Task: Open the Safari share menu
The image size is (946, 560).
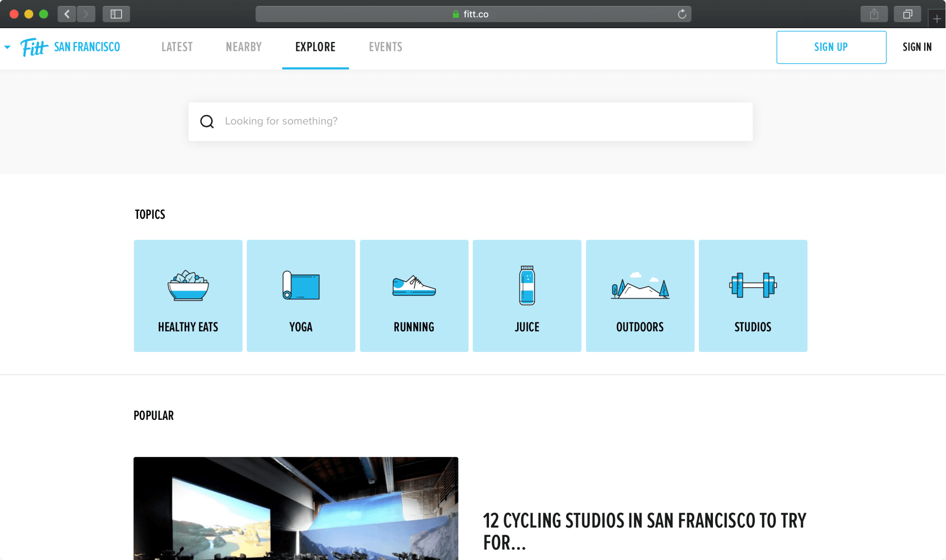Action: [874, 14]
